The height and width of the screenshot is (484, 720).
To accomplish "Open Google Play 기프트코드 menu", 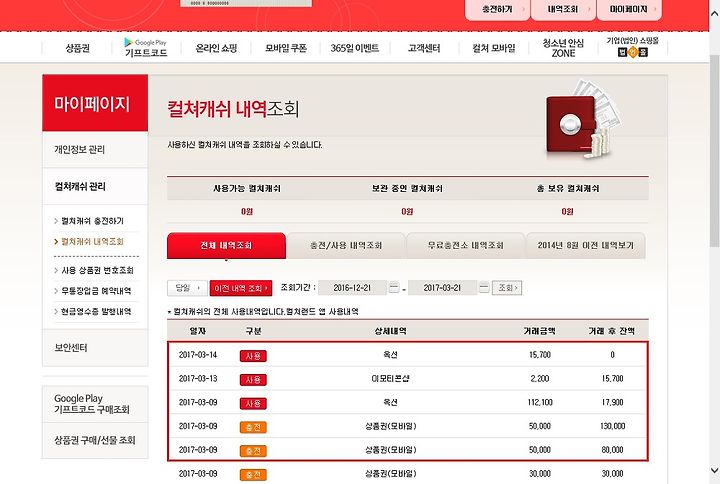I will point(146,48).
